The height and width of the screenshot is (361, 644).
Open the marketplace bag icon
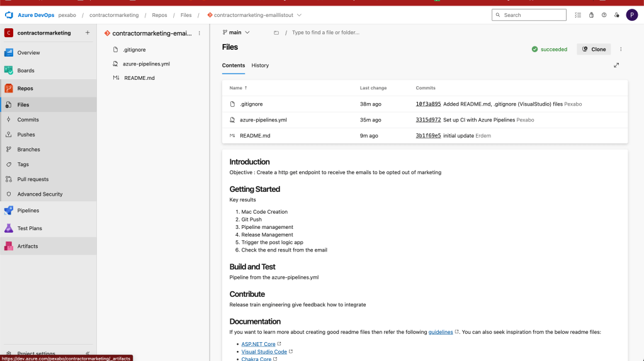click(591, 14)
